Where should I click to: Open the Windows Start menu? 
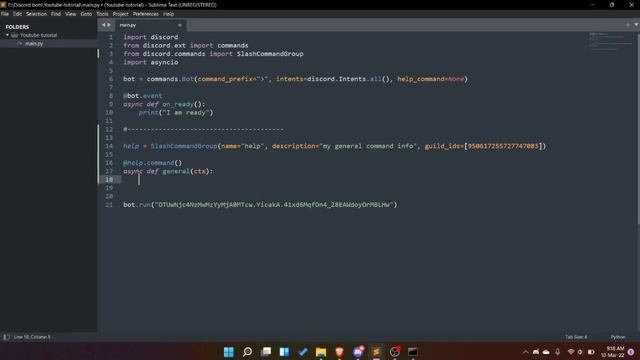(229, 352)
